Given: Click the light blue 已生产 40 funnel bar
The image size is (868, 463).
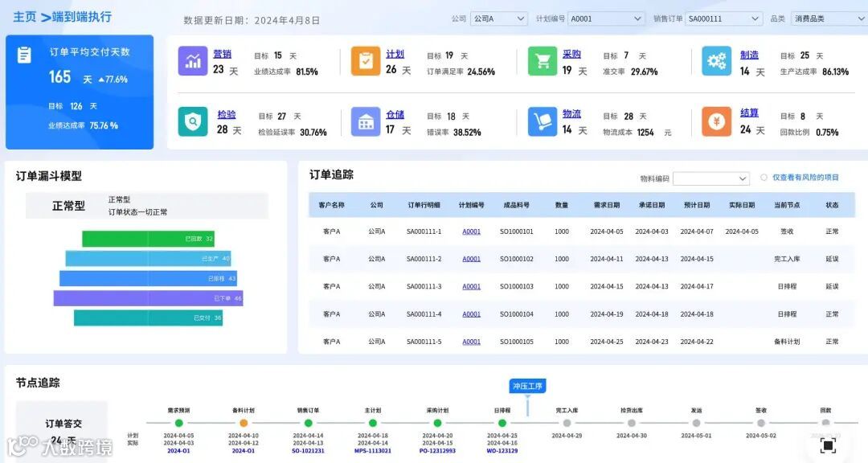Looking at the screenshot, I should (149, 259).
